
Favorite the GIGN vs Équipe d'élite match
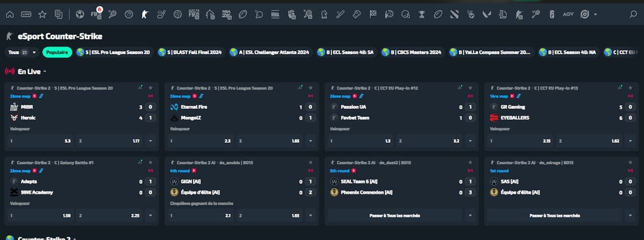[x=311, y=162]
